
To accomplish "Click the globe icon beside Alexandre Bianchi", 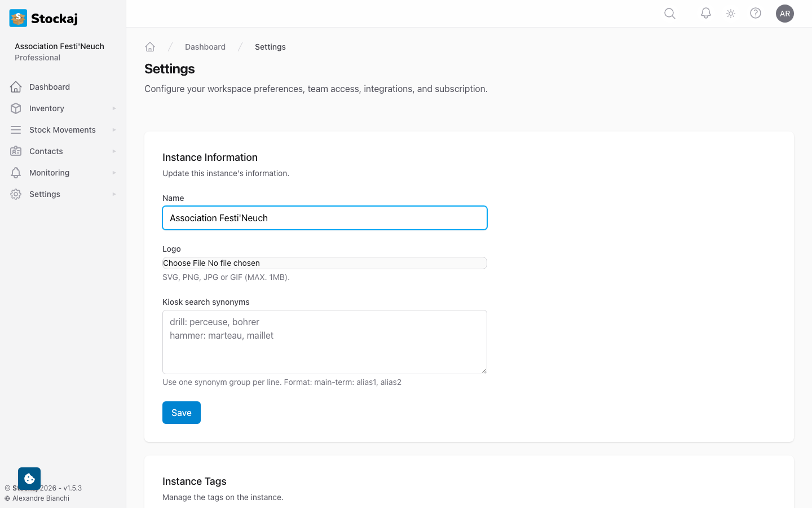I will tap(7, 498).
